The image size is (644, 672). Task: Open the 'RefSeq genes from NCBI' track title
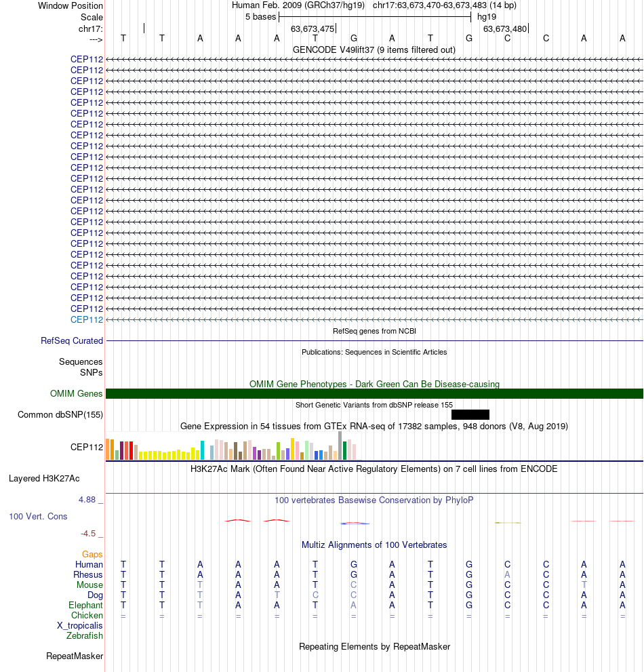click(x=374, y=331)
